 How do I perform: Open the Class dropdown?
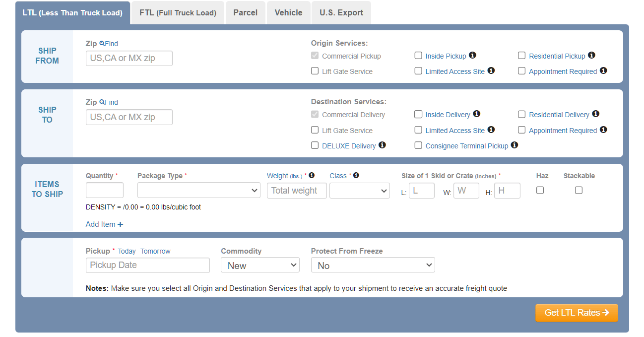click(x=359, y=190)
